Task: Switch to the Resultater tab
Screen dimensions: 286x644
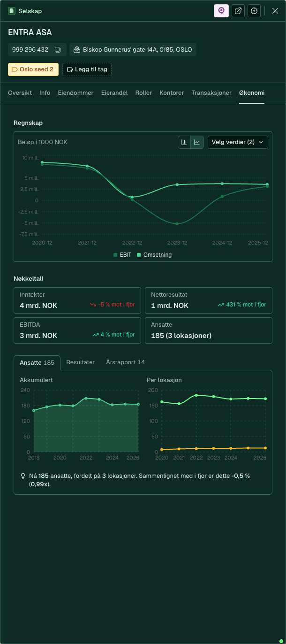Action: (81, 362)
